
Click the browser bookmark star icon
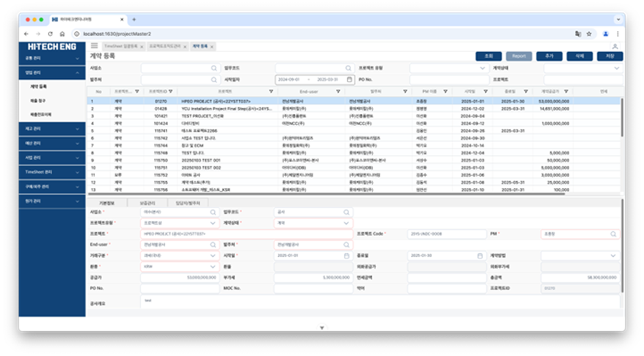(x=589, y=34)
